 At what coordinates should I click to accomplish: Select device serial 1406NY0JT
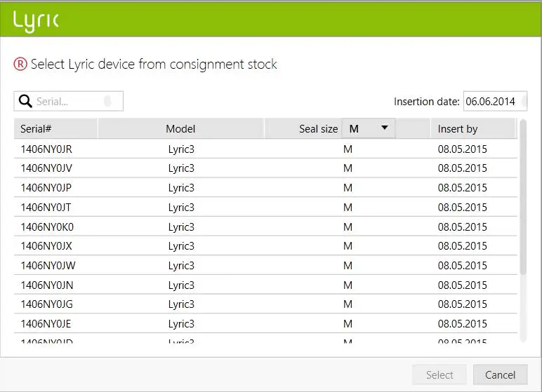46,208
